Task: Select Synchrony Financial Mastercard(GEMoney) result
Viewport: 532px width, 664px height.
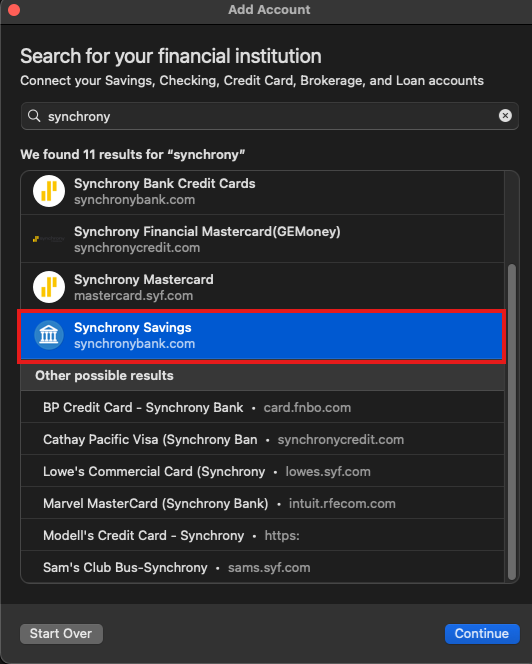Action: pyautogui.click(x=262, y=239)
